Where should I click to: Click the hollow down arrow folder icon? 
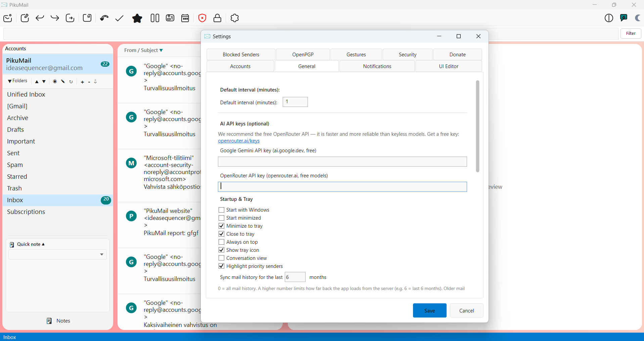click(95, 81)
